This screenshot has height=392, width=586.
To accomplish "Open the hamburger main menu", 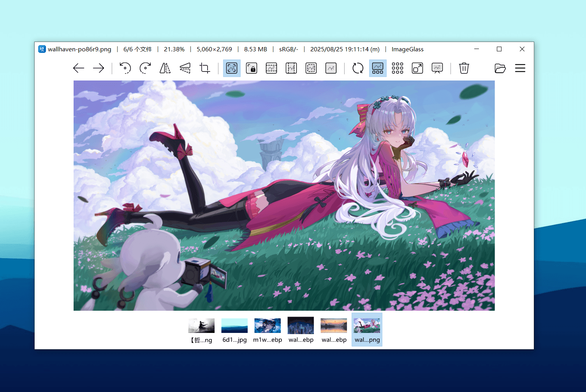I will 520,68.
